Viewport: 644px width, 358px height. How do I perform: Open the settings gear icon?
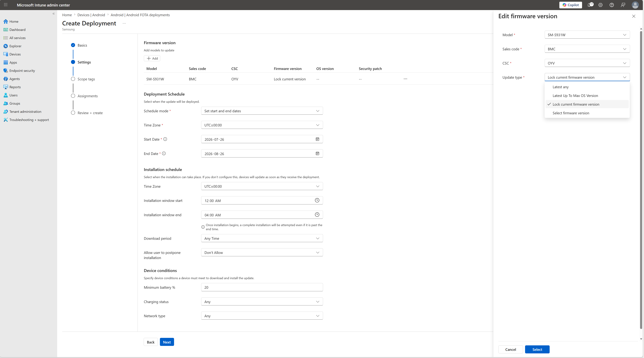point(600,5)
